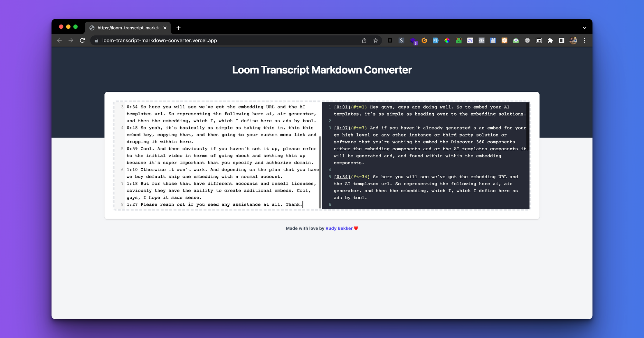Open the blue floppy disk extension
Screen dimensions: 644x338
pyautogui.click(x=493, y=41)
